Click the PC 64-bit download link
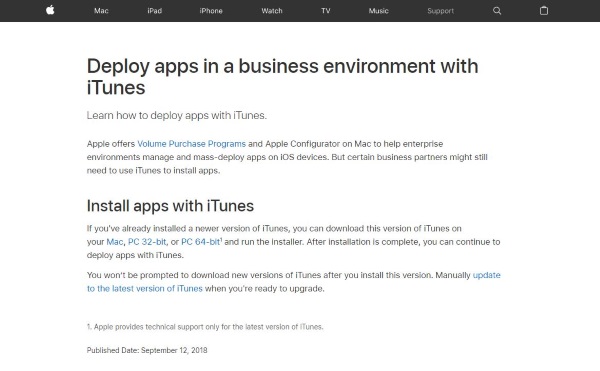The height and width of the screenshot is (371, 600). pyautogui.click(x=201, y=242)
